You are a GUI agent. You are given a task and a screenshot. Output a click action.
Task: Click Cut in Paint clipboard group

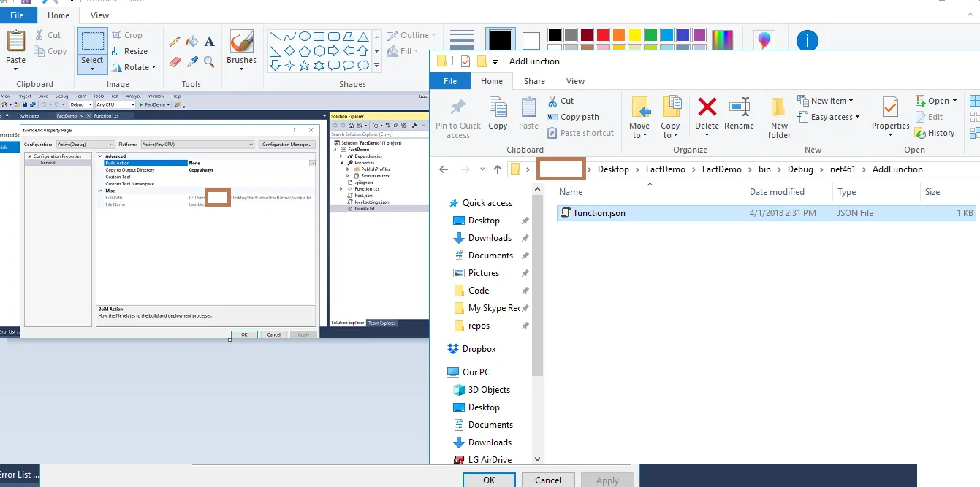48,35
